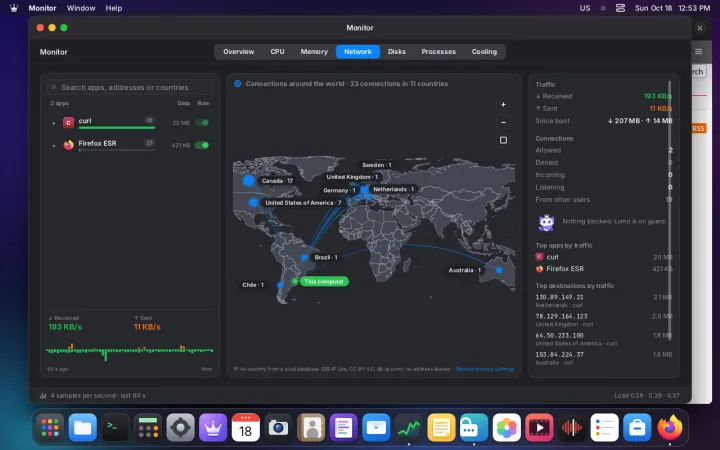The height and width of the screenshot is (450, 720).
Task: Click the Firefox ESR icon in the apps list
Action: [68, 145]
